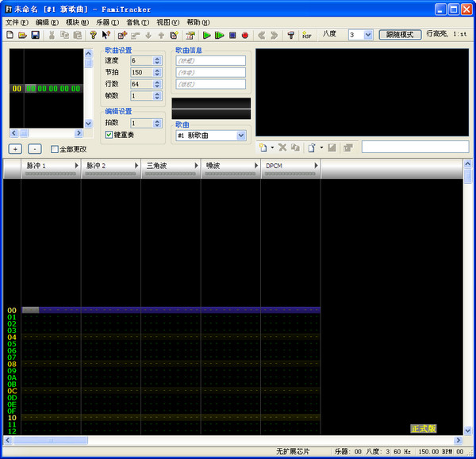The width and height of the screenshot is (476, 459).
Task: Click the NSF export icon
Action: pos(306,35)
